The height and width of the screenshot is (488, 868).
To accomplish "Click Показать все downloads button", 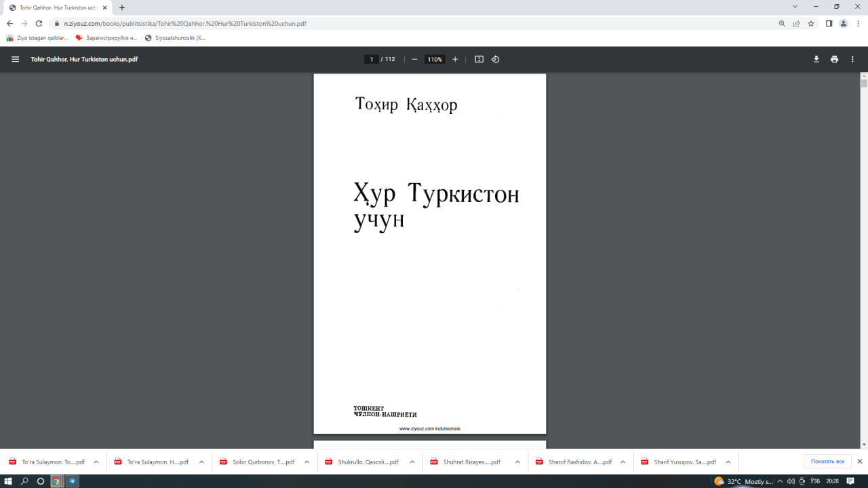I will point(827,462).
